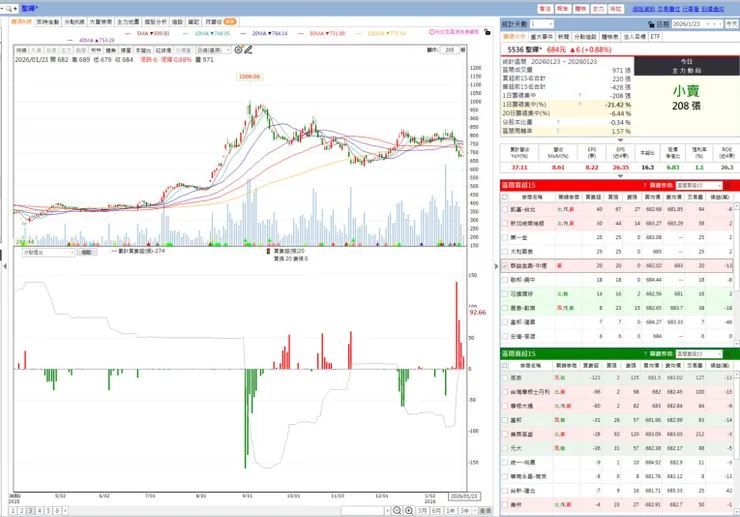Click the lock icon above the chart
The height and width of the screenshot is (517, 740).
(487, 32)
